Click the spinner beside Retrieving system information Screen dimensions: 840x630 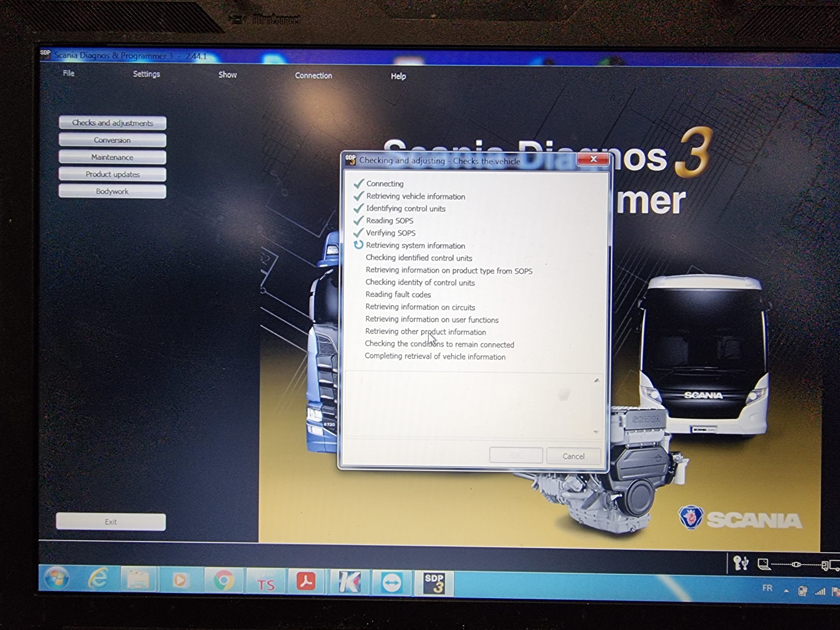[358, 244]
